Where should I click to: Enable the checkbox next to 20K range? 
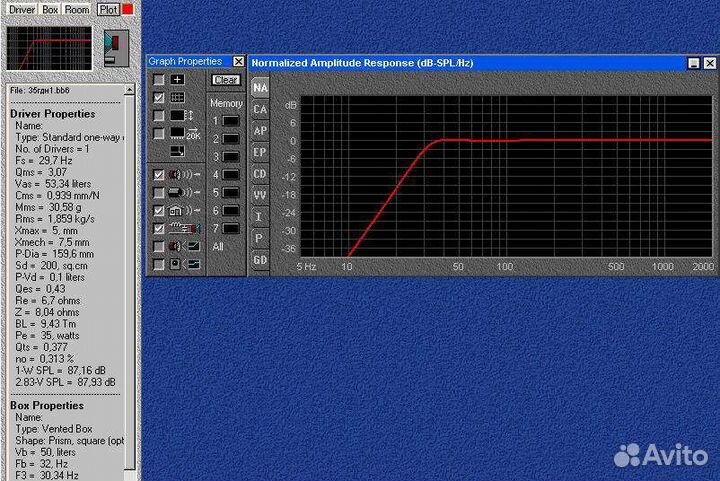click(x=158, y=134)
